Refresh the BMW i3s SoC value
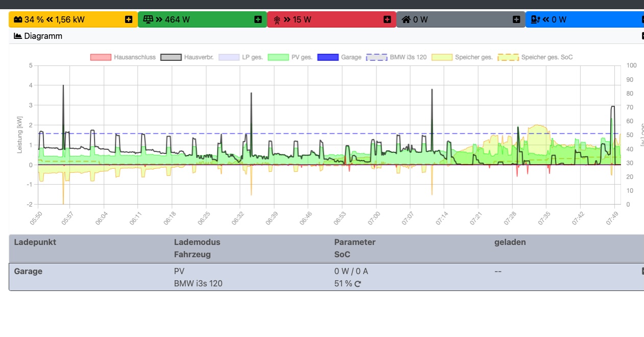Viewport: 644px width, 337px height. tap(357, 284)
